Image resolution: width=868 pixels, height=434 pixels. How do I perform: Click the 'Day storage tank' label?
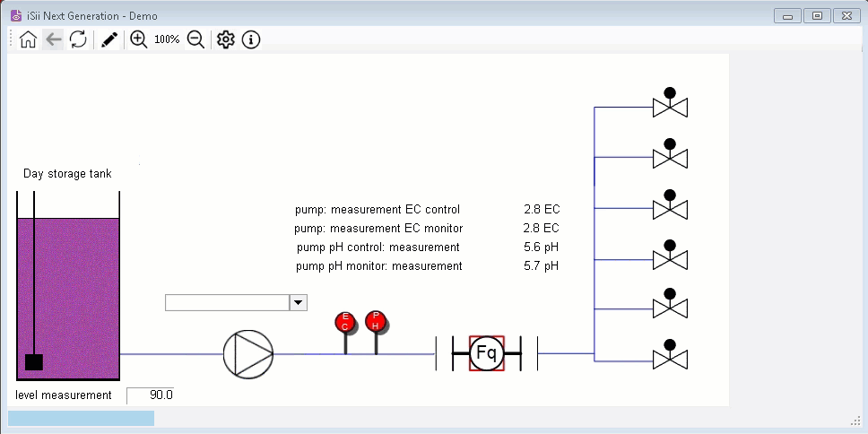[67, 174]
